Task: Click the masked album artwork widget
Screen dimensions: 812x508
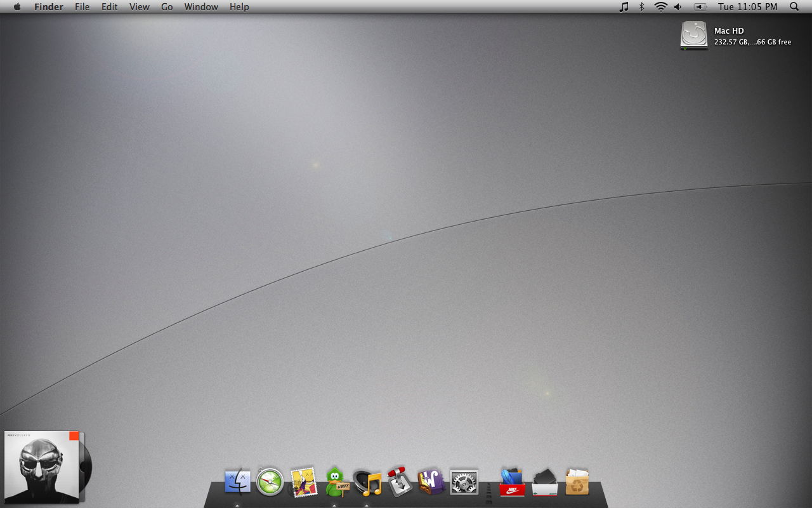Action: [42, 467]
